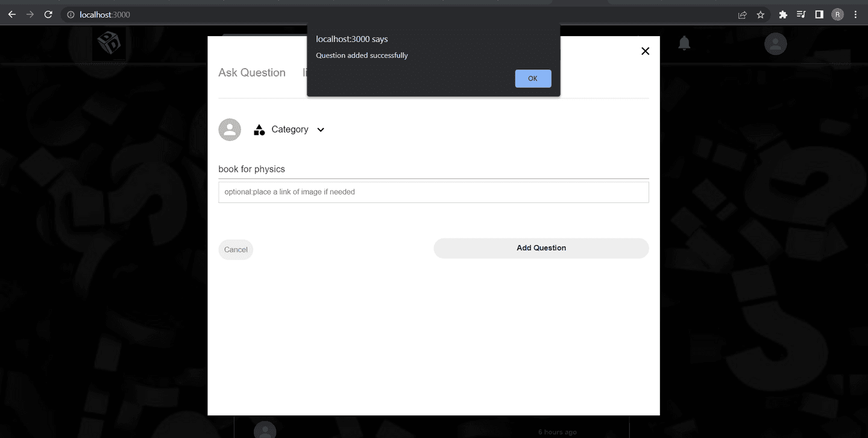Open Chrome three-dot menu
This screenshot has height=438, width=868.
pyautogui.click(x=855, y=14)
